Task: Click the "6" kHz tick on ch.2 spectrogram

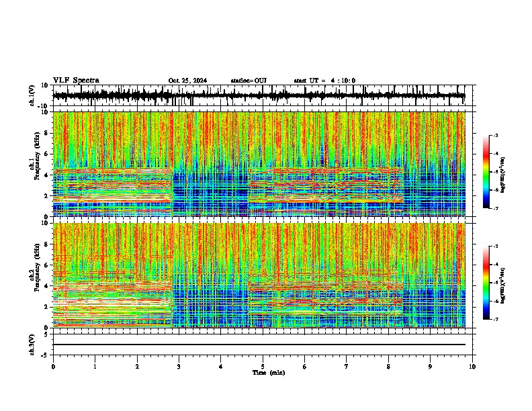Action: [x=46, y=265]
